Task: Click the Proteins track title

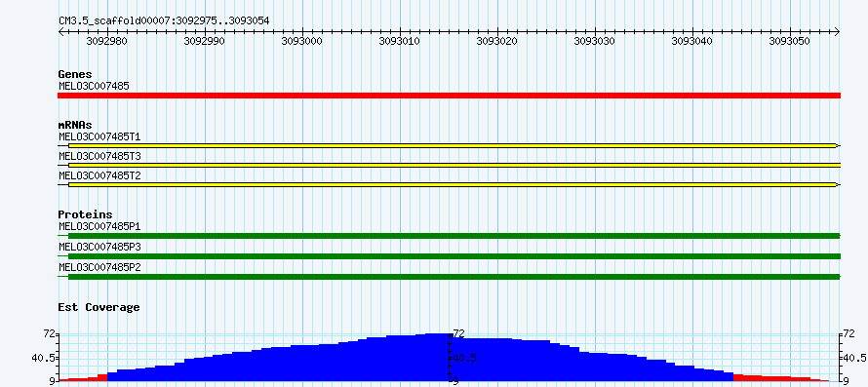Action: pyautogui.click(x=85, y=214)
